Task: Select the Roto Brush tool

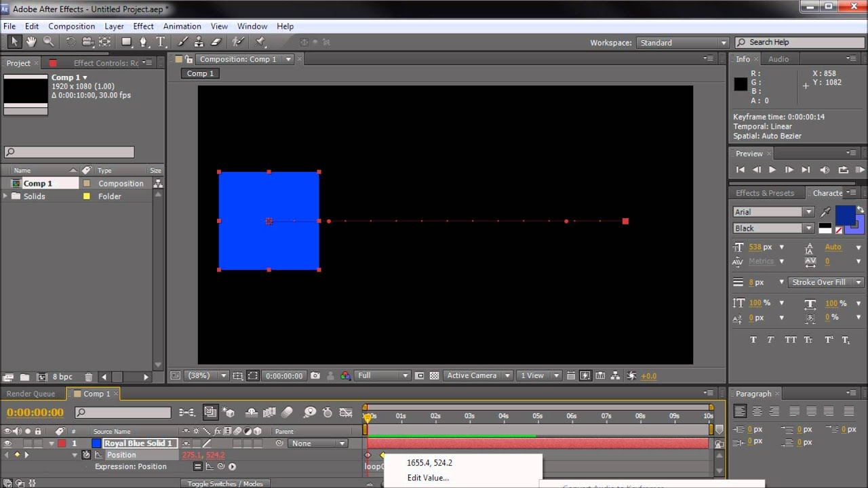Action: (x=238, y=42)
